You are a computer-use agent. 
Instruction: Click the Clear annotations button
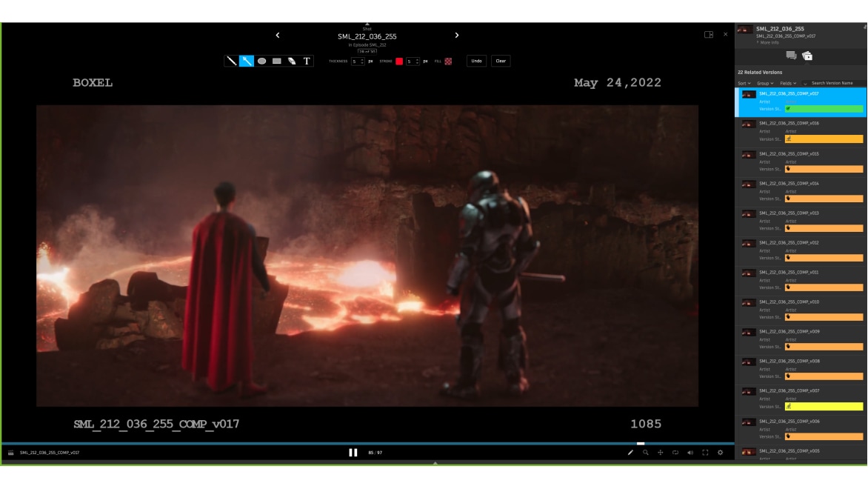(x=501, y=61)
